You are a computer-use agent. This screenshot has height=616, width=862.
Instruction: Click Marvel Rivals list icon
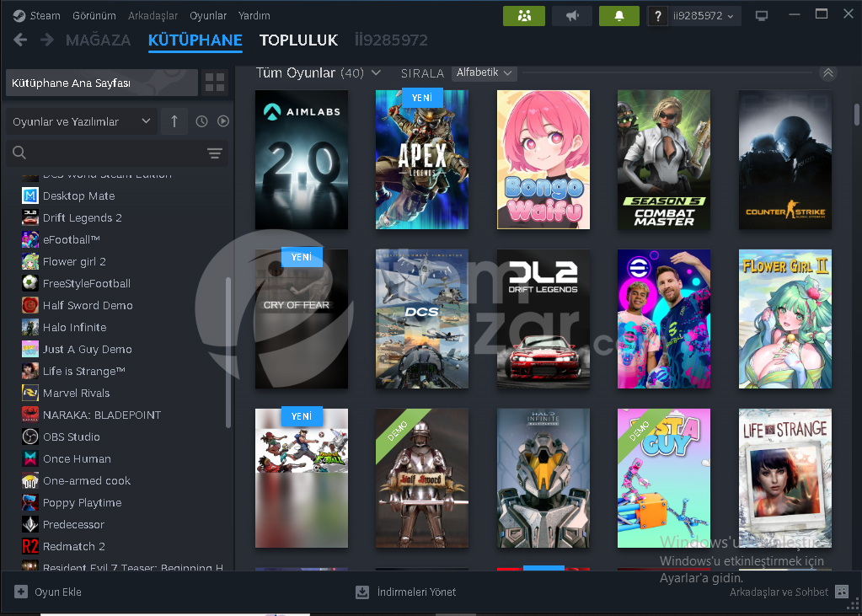pyautogui.click(x=30, y=393)
